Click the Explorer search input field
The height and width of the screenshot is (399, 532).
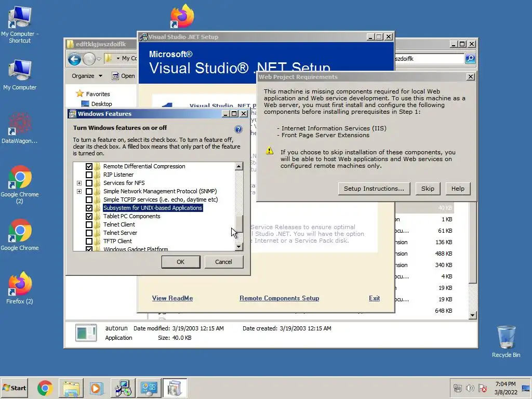click(x=429, y=59)
